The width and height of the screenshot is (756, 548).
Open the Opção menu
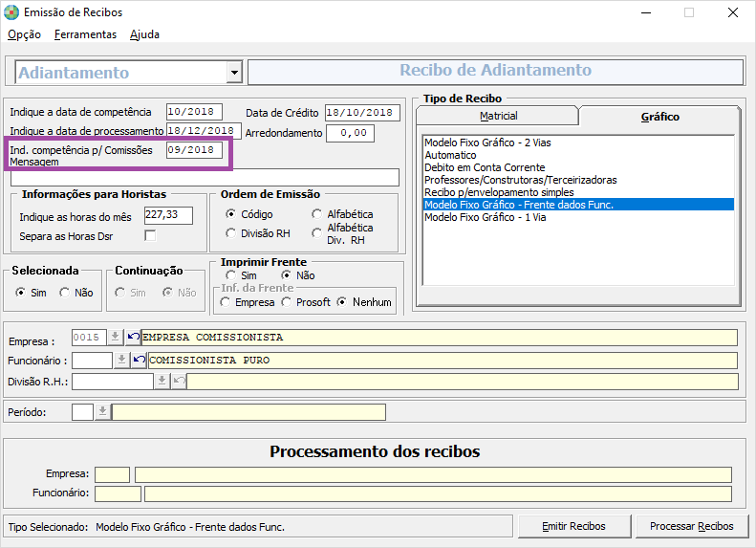[24, 34]
